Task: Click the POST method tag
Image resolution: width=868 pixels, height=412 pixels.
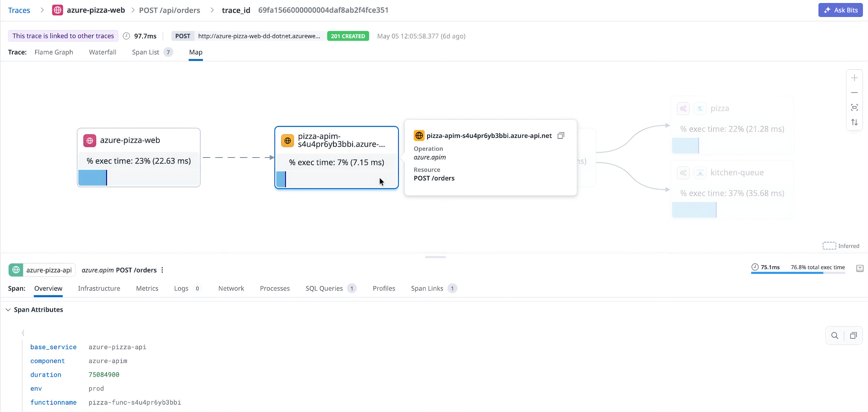Action: [183, 36]
